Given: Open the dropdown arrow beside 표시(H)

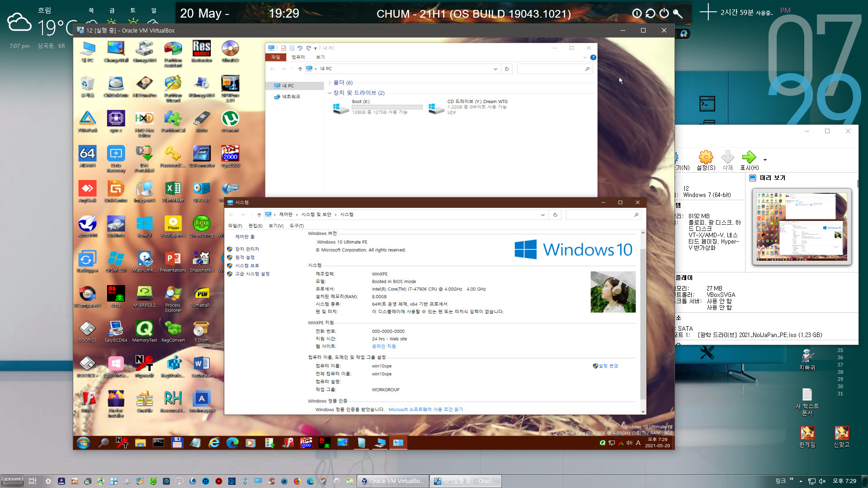Looking at the screenshot, I should coord(765,160).
